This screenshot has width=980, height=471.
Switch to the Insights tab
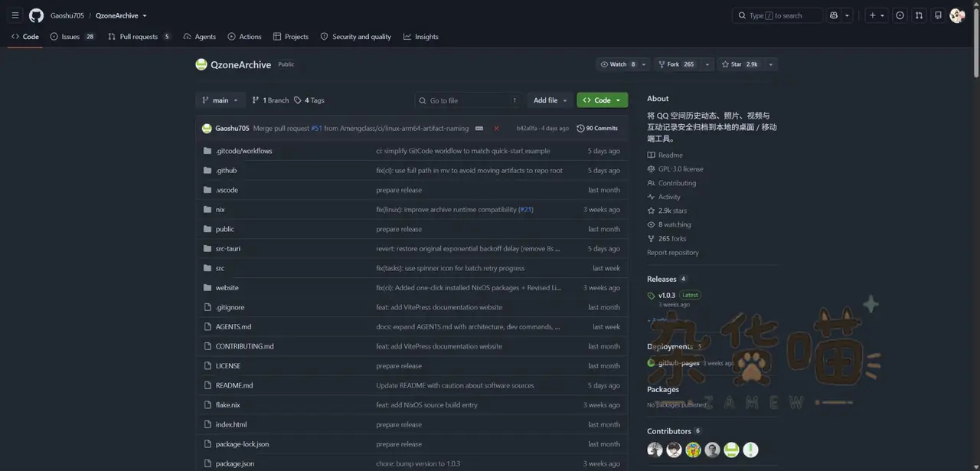click(421, 37)
